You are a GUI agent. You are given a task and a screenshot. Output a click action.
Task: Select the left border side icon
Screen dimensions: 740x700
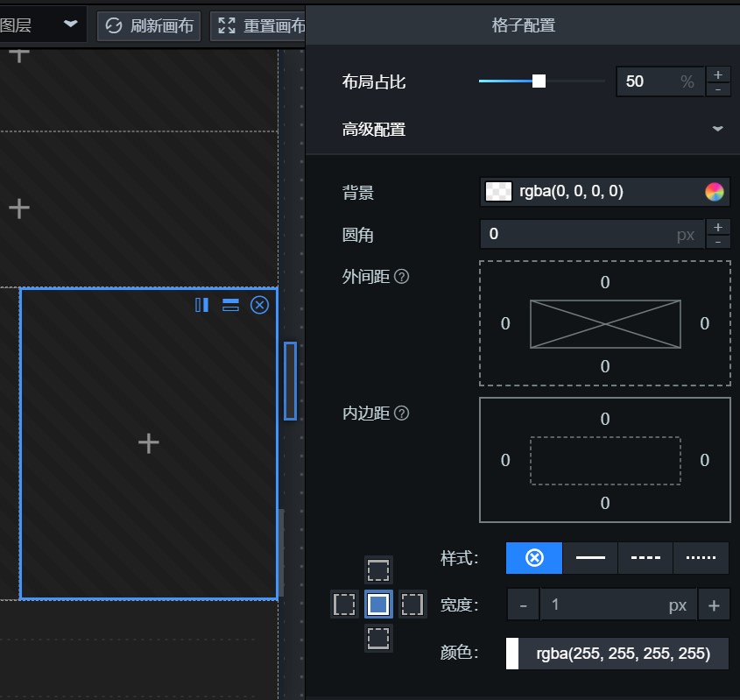click(344, 605)
